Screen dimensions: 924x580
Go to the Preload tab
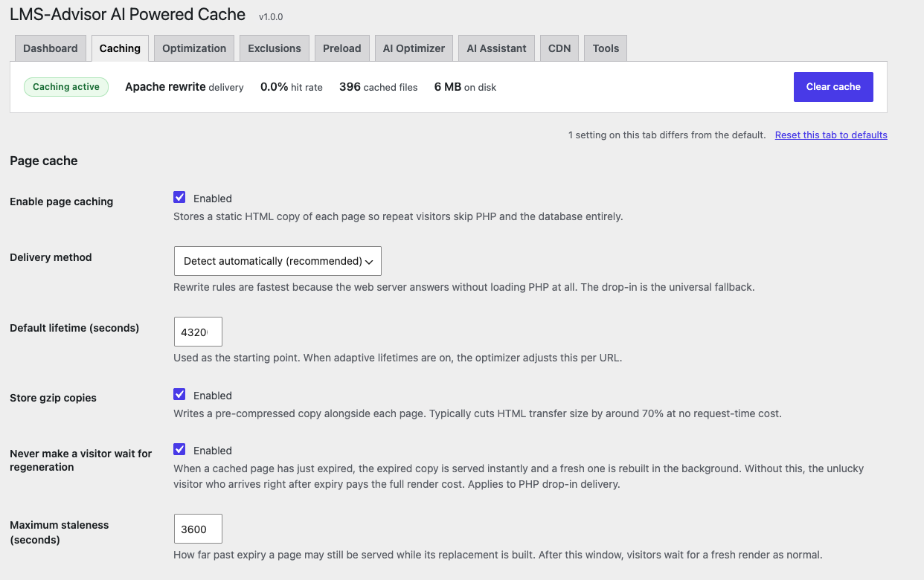click(x=342, y=48)
